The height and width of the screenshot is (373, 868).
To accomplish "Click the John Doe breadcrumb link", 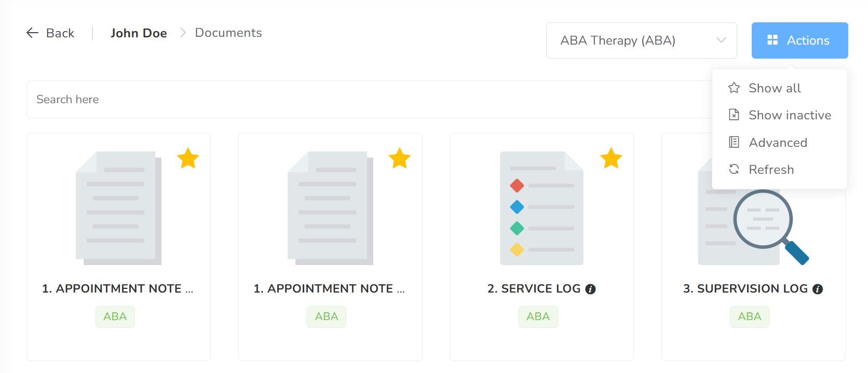I will pyautogui.click(x=139, y=33).
